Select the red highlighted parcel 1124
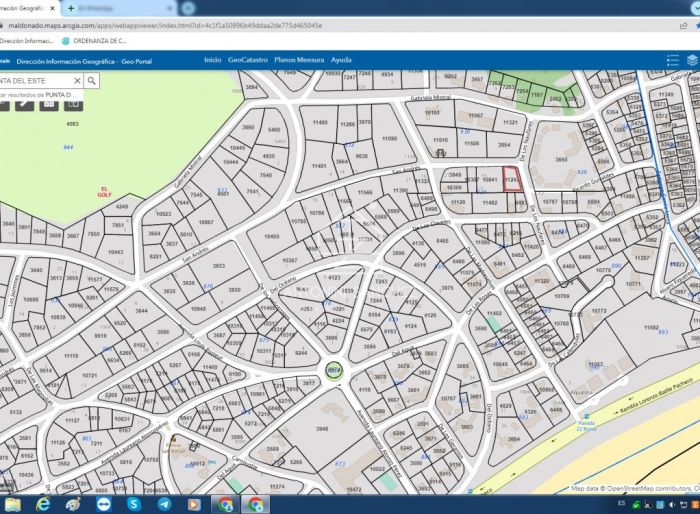The image size is (700, 514). 512,179
